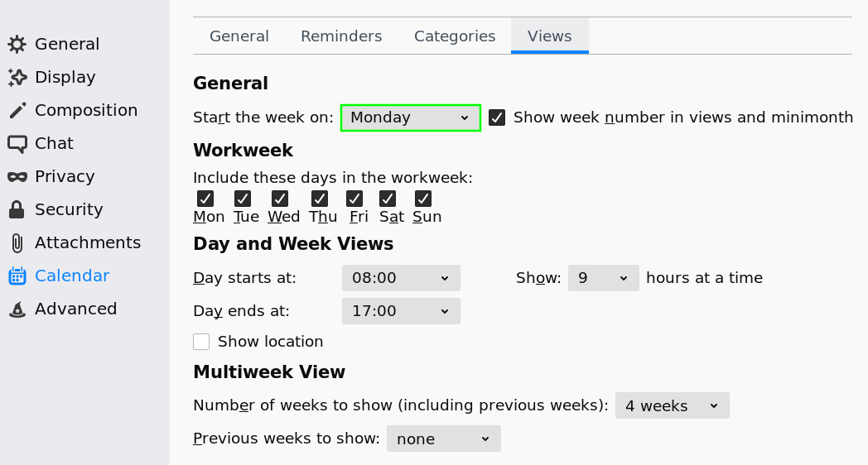Click the Advanced wizard hat icon
868x465 pixels.
17,309
